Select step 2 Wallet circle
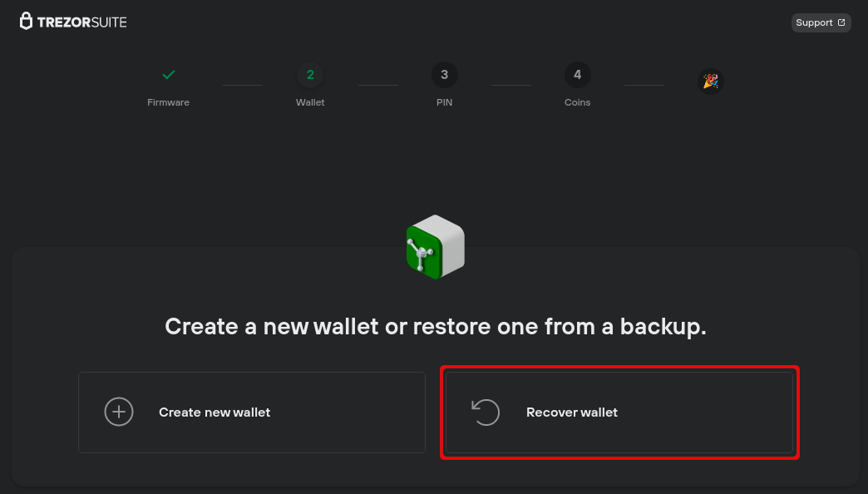 point(310,75)
